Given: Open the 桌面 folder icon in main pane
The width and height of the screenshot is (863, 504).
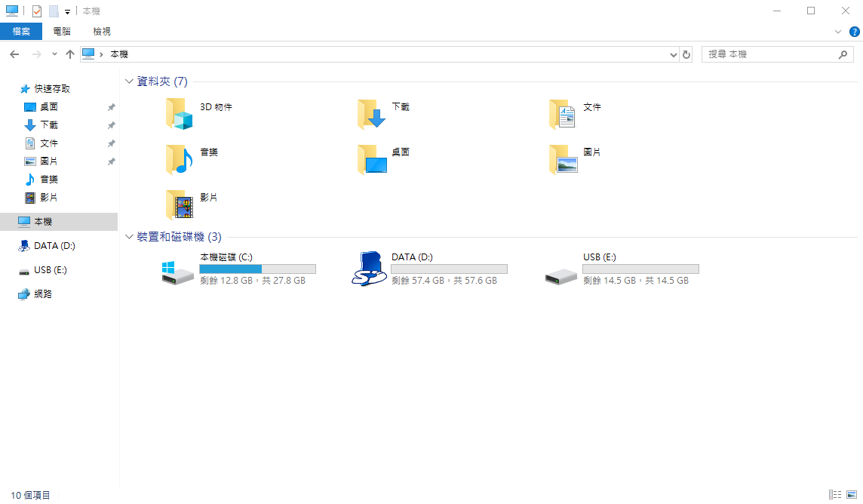Looking at the screenshot, I should (x=371, y=159).
